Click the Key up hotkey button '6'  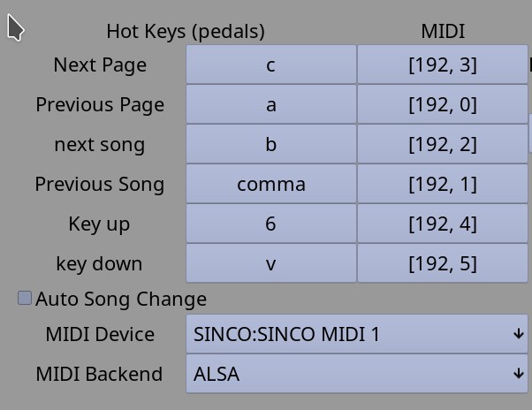tap(271, 224)
